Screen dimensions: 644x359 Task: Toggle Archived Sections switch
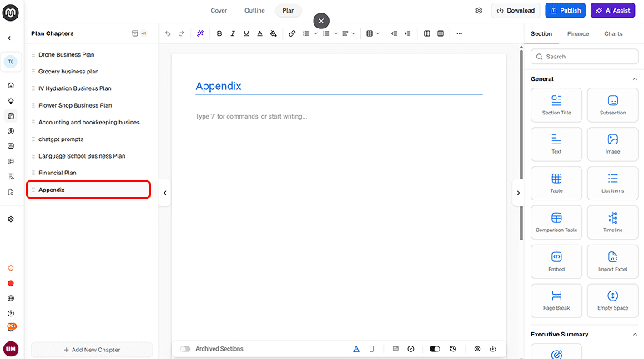coord(185,349)
